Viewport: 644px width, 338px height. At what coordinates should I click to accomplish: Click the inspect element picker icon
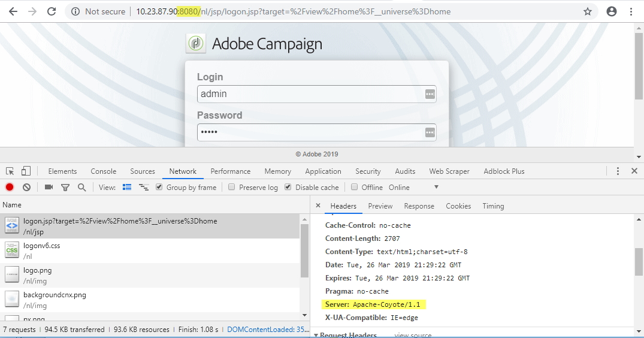(x=10, y=171)
